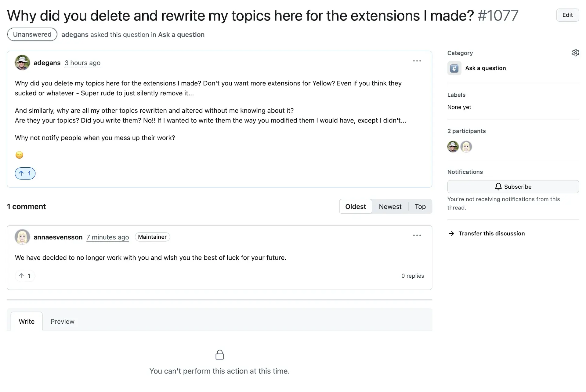
Task: Select the Write tab
Action: 27,322
